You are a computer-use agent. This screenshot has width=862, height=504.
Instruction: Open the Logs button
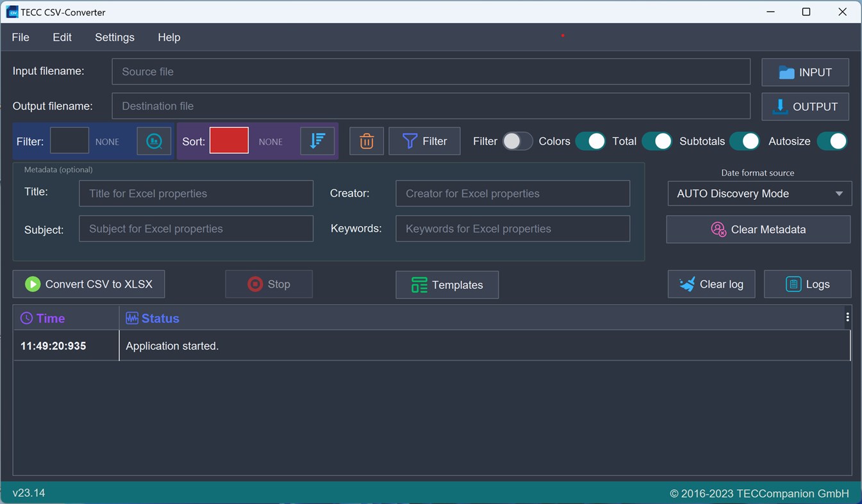point(808,284)
